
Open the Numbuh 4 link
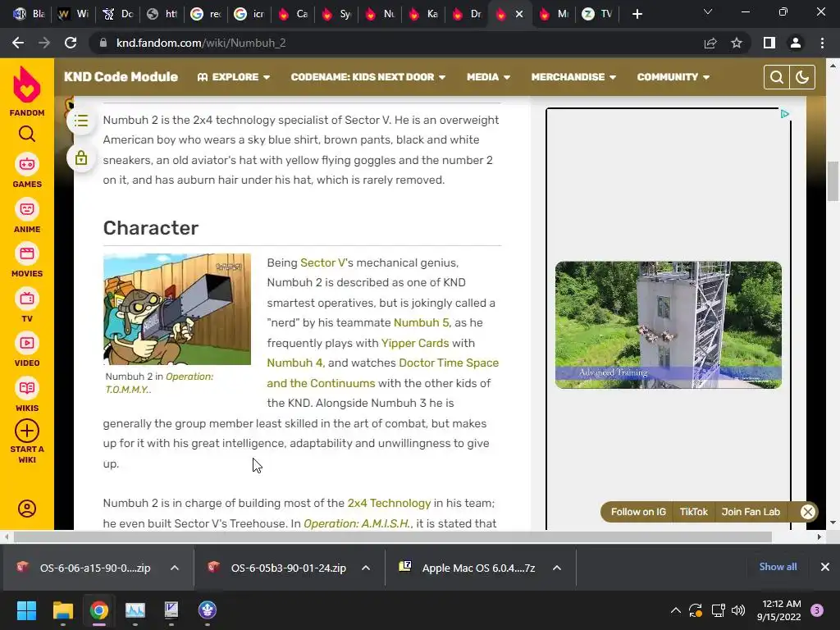click(295, 363)
